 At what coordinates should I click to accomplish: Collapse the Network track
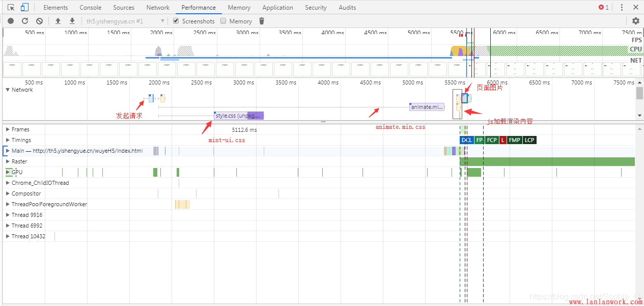tap(8, 90)
